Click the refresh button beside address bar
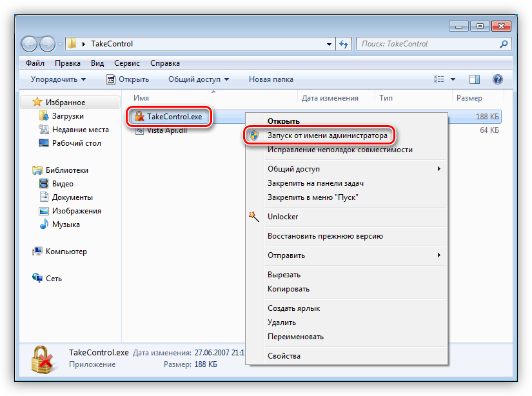Screen dimensions: 532x396 344,44
